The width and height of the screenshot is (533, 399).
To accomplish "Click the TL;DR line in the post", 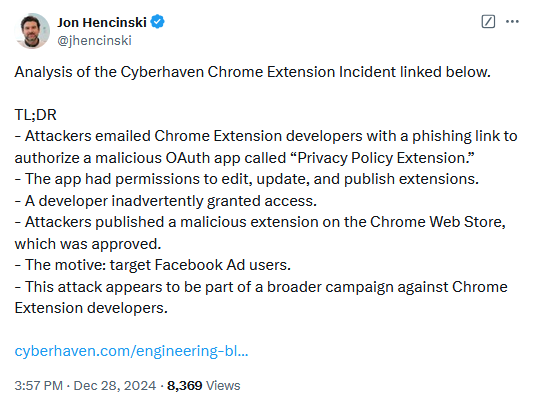I will point(35,115).
